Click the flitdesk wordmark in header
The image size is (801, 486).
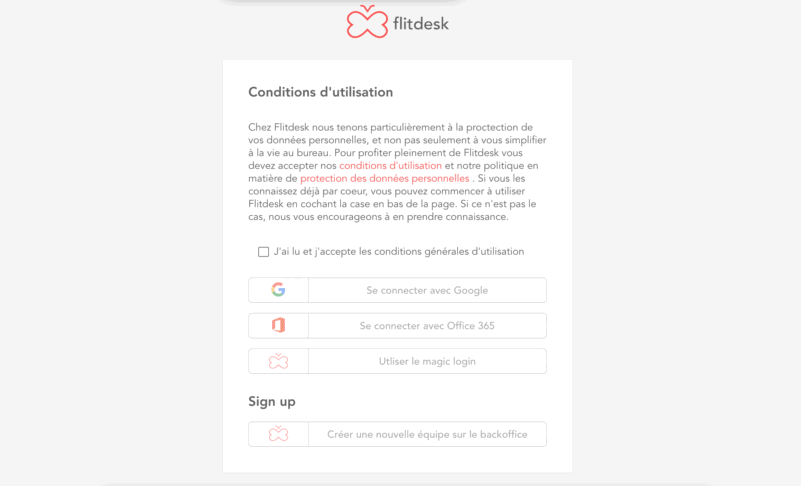point(421,24)
